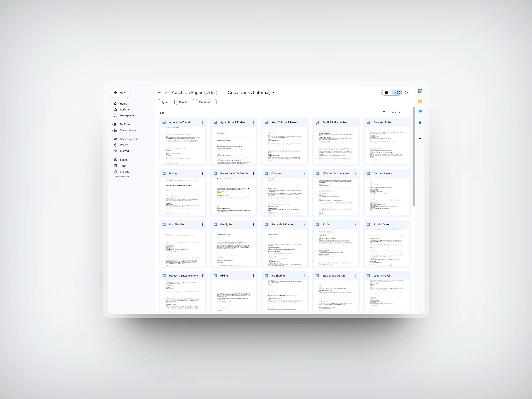Open the Starred section
The image size is (532, 399).
pos(124,151)
